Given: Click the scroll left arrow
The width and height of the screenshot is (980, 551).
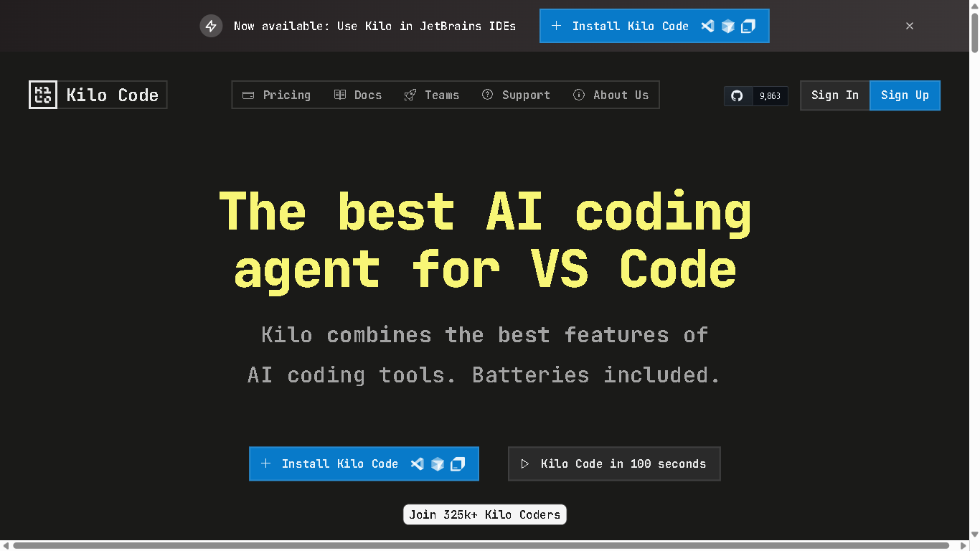Looking at the screenshot, I should pos(6,546).
